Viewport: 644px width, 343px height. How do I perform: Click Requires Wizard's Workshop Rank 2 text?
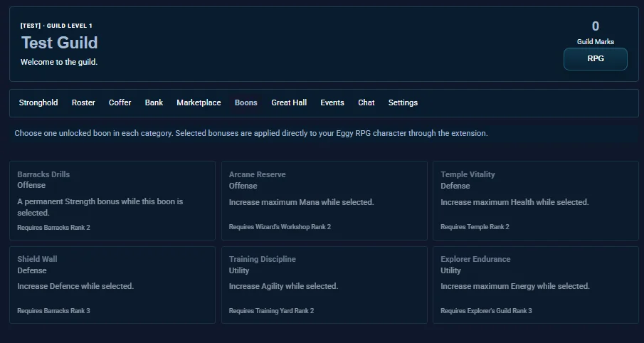280,227
